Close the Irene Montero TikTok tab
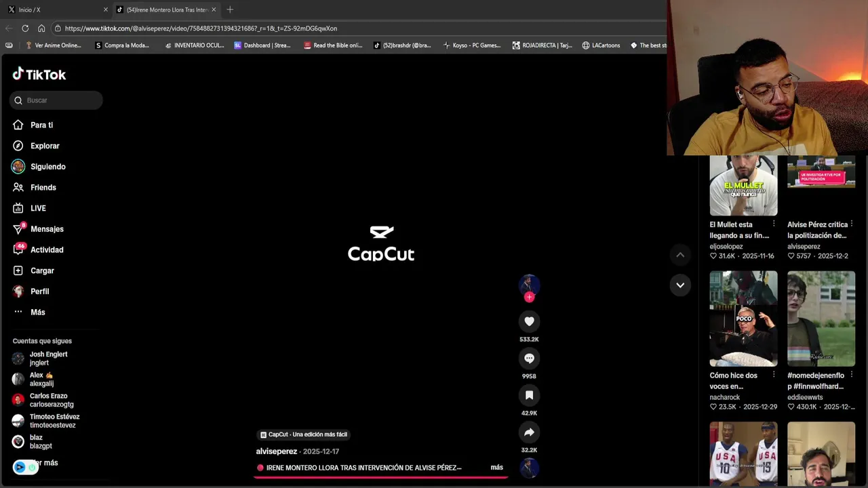Viewport: 868px width, 488px height. (x=214, y=9)
